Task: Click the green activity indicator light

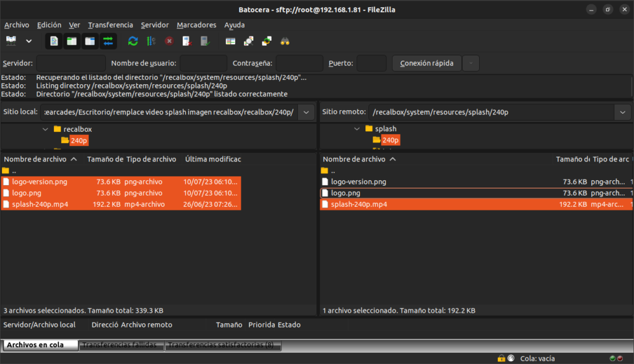Action: click(x=612, y=358)
